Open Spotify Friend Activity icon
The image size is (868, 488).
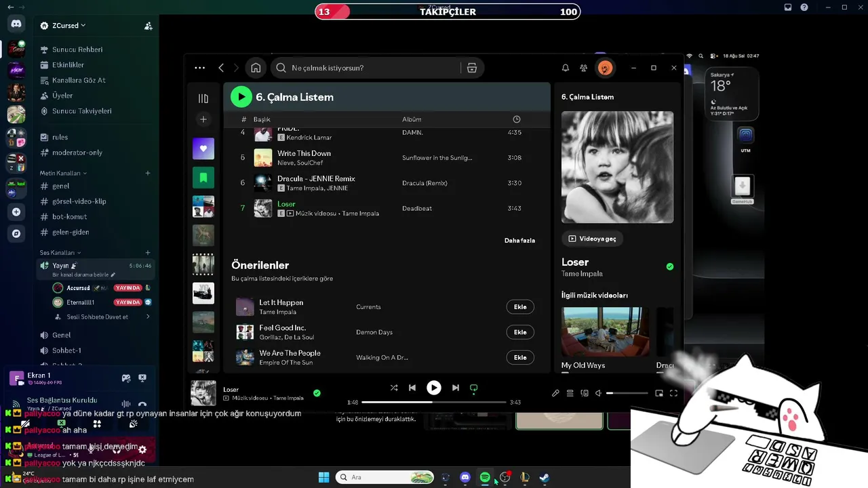point(583,68)
